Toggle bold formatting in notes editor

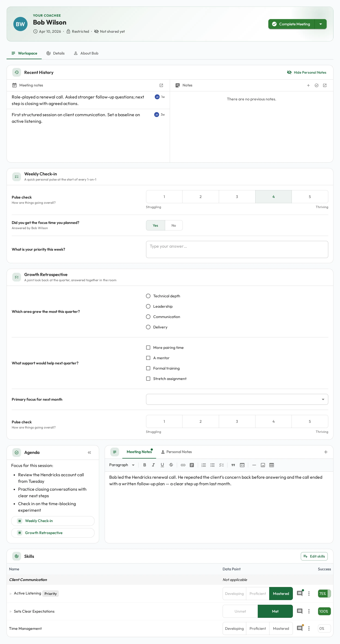tap(145, 465)
